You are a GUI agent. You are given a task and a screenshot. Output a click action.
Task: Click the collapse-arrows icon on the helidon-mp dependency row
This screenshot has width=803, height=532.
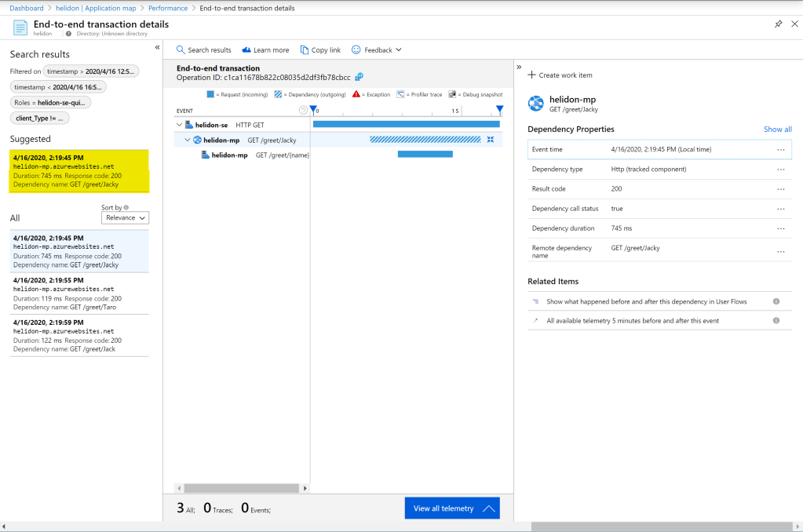[x=491, y=140]
